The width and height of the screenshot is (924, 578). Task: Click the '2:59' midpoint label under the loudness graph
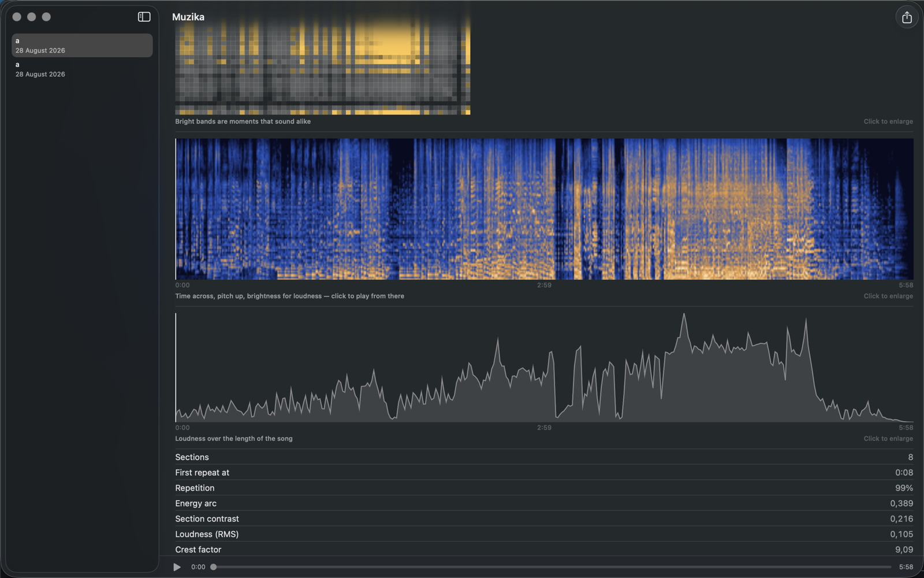tap(544, 428)
